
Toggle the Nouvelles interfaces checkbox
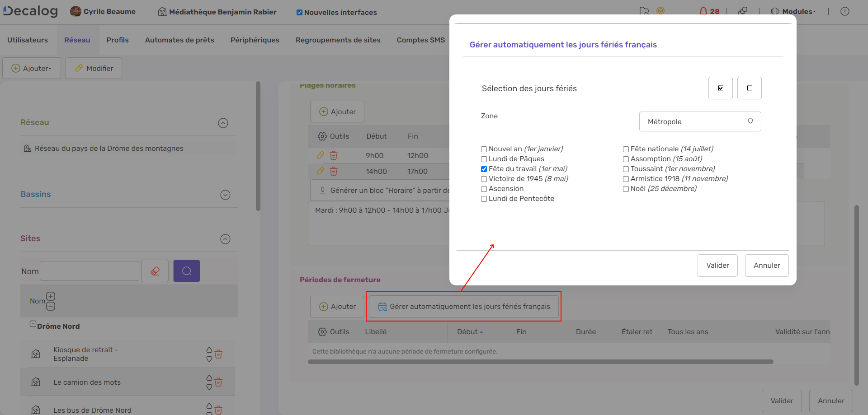click(299, 13)
